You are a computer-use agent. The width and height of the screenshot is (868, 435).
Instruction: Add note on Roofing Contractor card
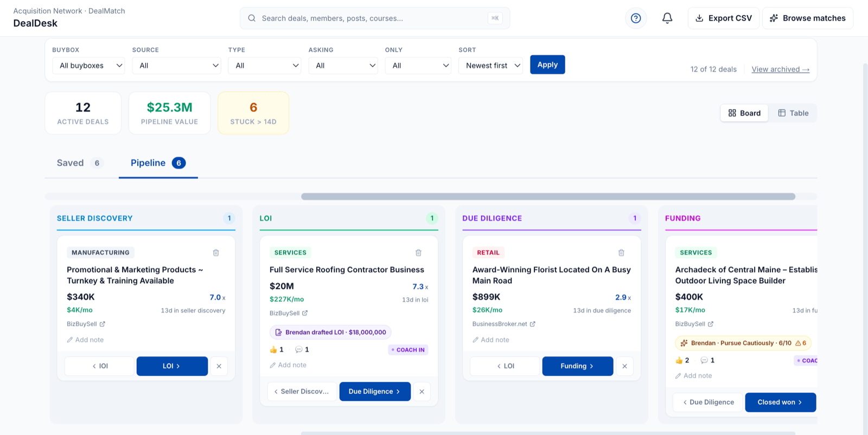[288, 365]
